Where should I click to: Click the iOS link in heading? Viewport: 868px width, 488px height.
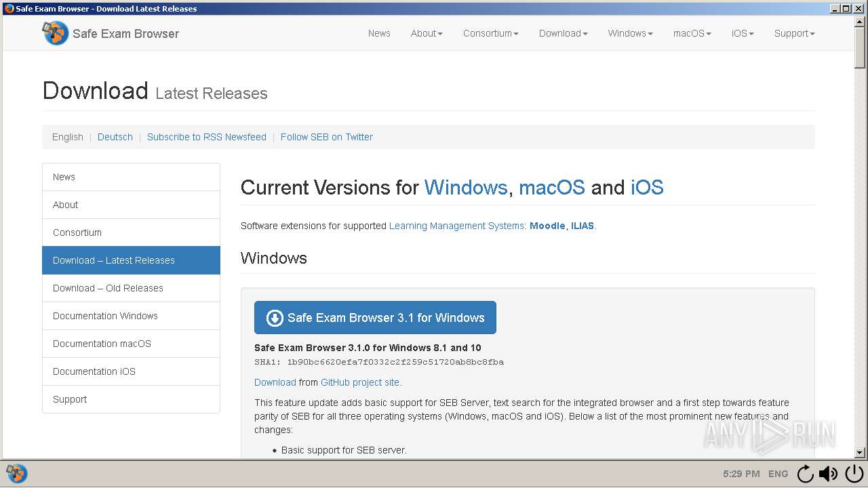point(647,187)
